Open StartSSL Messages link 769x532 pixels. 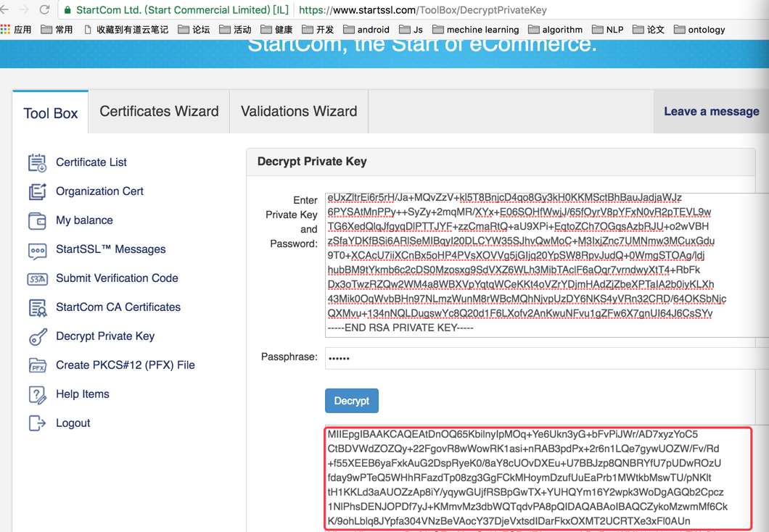tap(111, 249)
